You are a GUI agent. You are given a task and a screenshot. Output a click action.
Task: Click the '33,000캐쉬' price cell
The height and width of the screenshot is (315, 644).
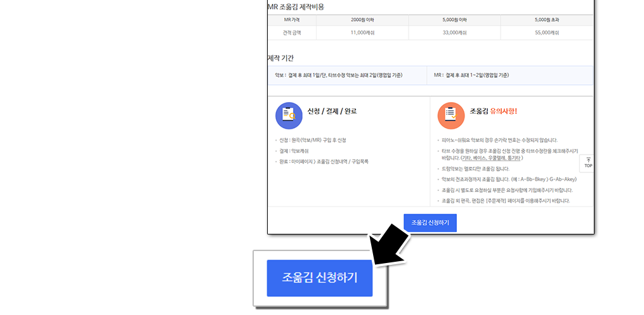(x=454, y=33)
